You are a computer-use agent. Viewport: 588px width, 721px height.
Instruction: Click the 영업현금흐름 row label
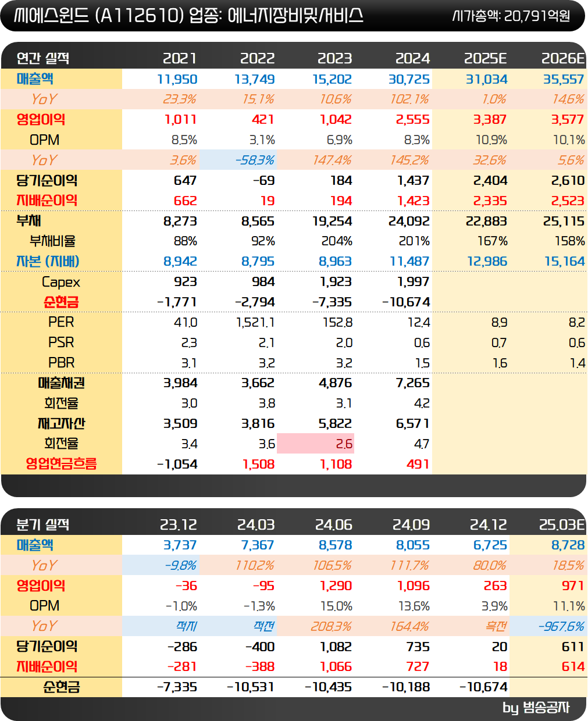click(61, 463)
